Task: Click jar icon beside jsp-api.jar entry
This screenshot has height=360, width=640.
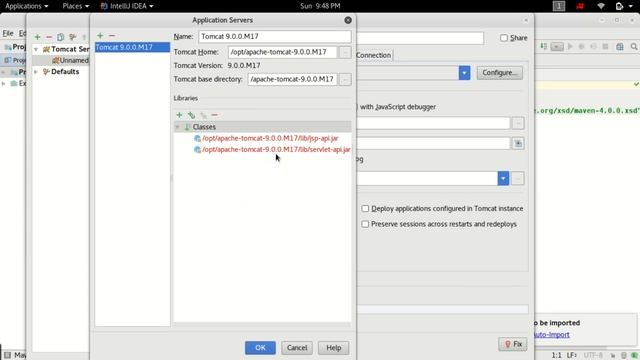Action: pyautogui.click(x=198, y=138)
